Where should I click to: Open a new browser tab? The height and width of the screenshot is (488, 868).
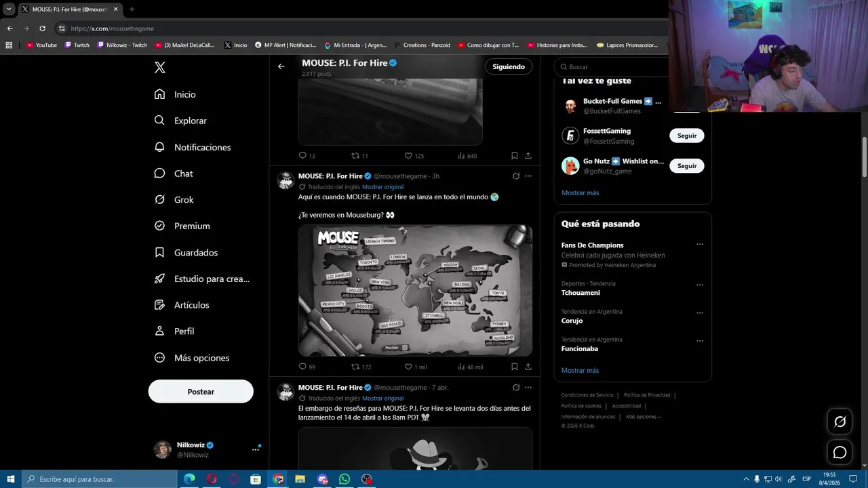pos(132,9)
